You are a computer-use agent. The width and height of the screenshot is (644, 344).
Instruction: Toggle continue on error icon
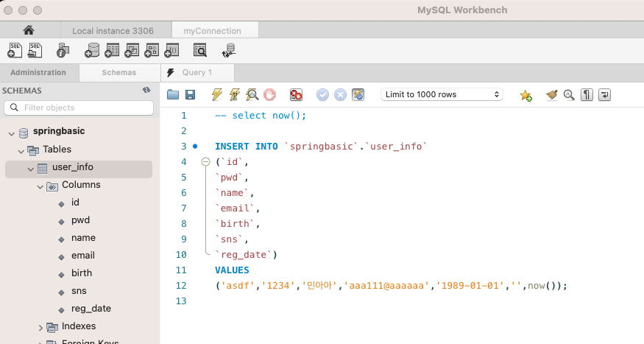click(x=296, y=95)
